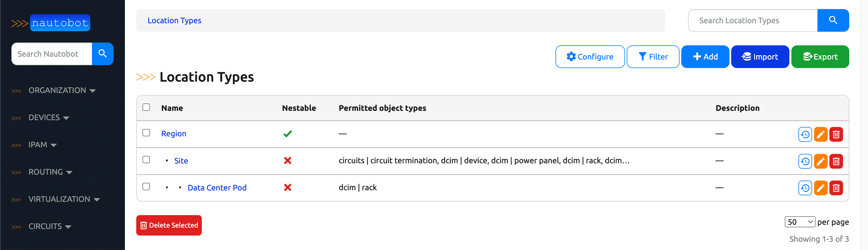The width and height of the screenshot is (868, 250).
Task: Delete the Data Center Pod location type
Action: tap(836, 188)
